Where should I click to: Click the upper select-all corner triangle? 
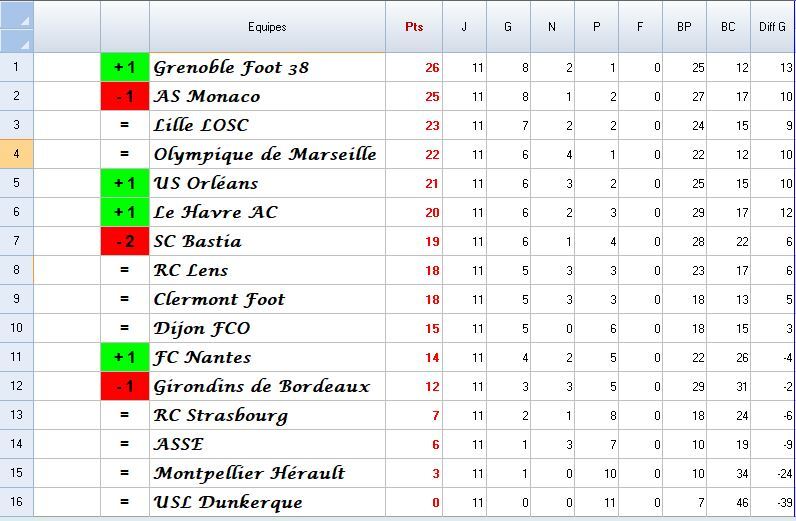click(x=17, y=15)
